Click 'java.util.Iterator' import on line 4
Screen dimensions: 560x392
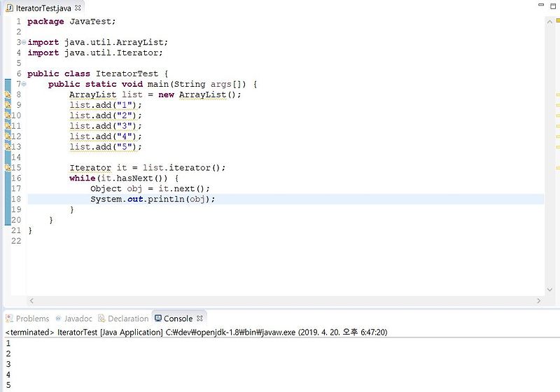[111, 52]
